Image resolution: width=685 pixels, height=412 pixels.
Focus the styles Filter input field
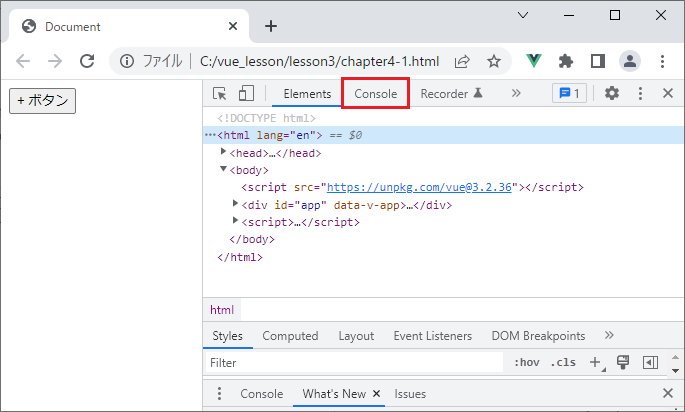pyautogui.click(x=354, y=363)
